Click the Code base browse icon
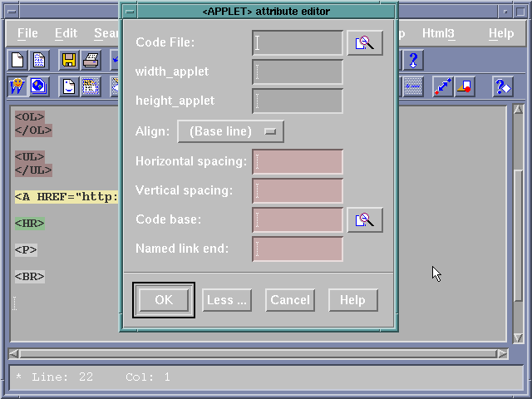Viewport: 532px width, 399px height. [364, 219]
